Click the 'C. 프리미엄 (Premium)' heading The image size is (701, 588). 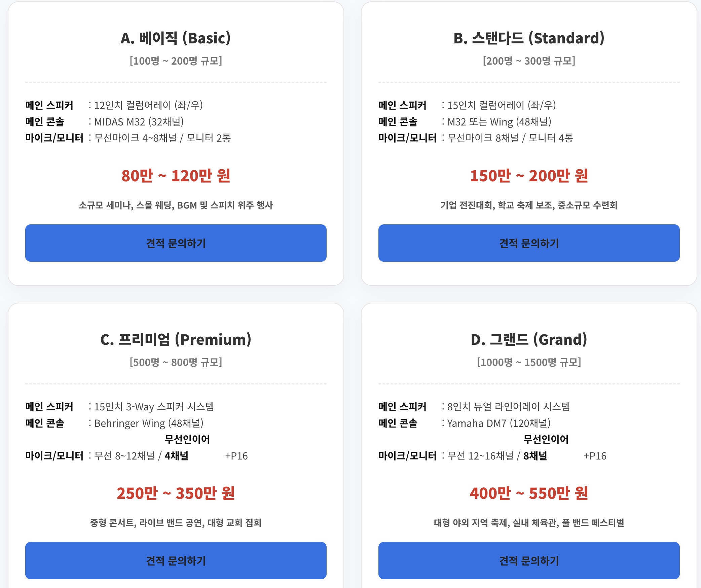(x=176, y=339)
